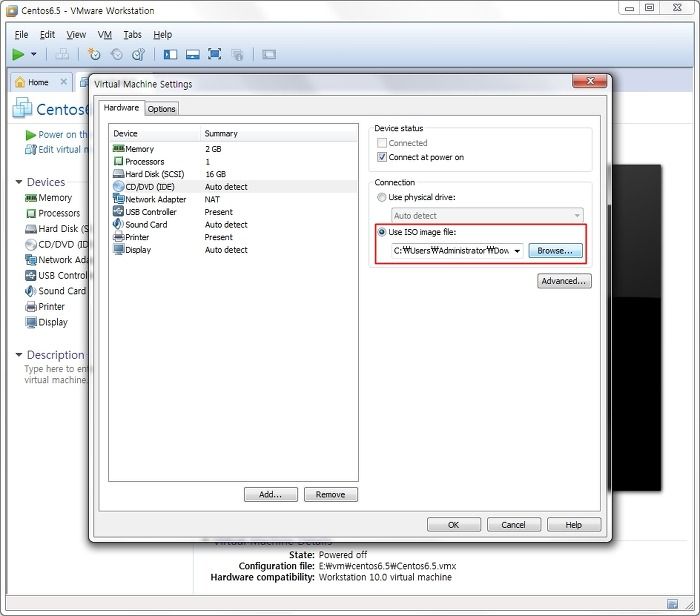700x616 pixels.
Task: Click inside the ISO image path field
Action: pos(452,251)
